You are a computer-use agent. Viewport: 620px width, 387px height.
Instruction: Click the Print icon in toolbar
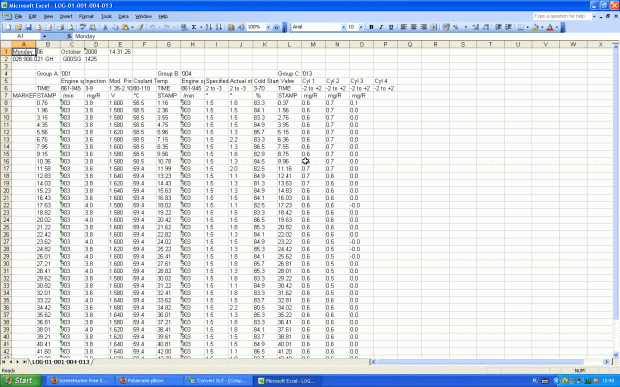click(60, 27)
